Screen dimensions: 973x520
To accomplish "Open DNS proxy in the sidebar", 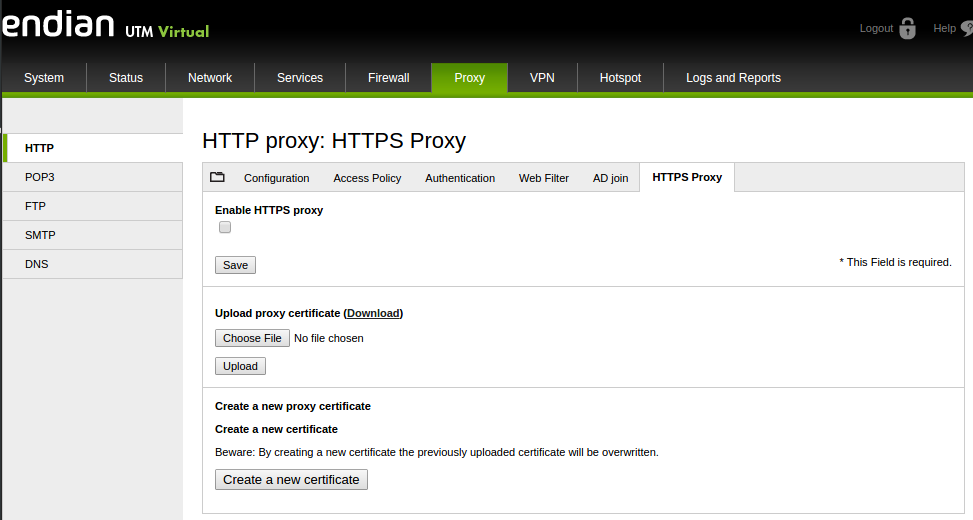I will [37, 264].
